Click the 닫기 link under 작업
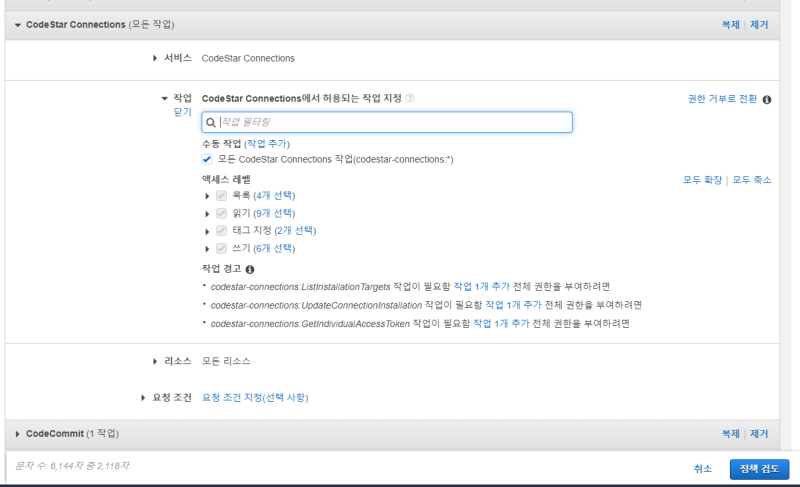 183,112
